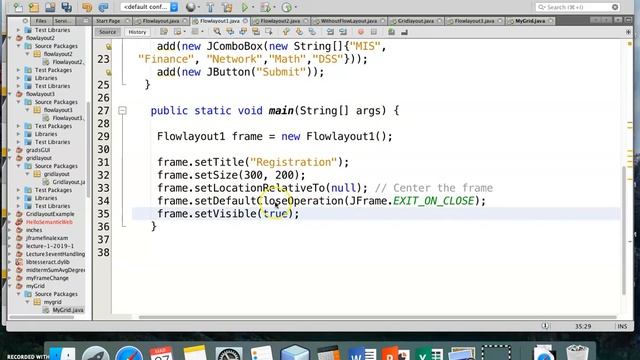Screen dimensions: 640x360
Task: Click the Undo toolbar icon
Action: pos(87,7)
